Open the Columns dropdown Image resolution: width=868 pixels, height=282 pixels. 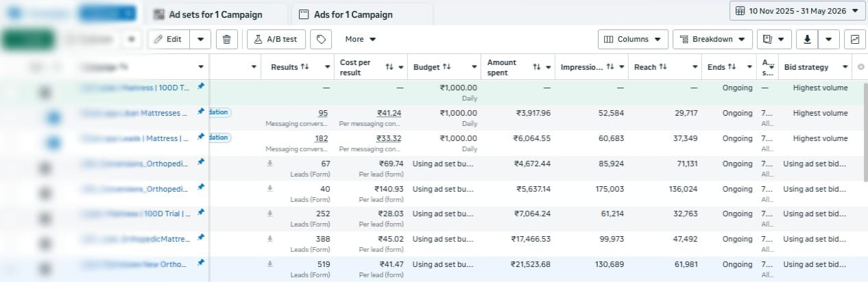tap(634, 39)
